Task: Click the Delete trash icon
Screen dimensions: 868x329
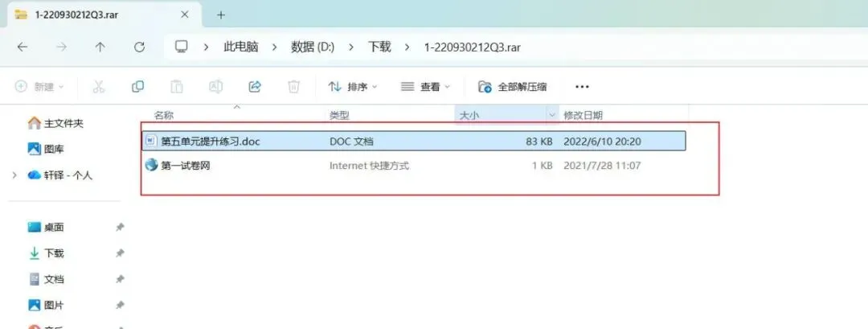Action: pyautogui.click(x=293, y=86)
